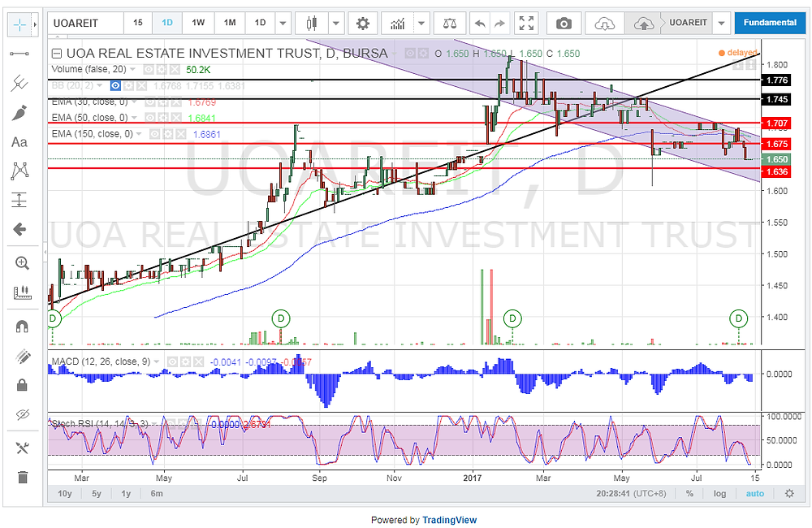Take a chart snapshot with camera

[x=564, y=24]
